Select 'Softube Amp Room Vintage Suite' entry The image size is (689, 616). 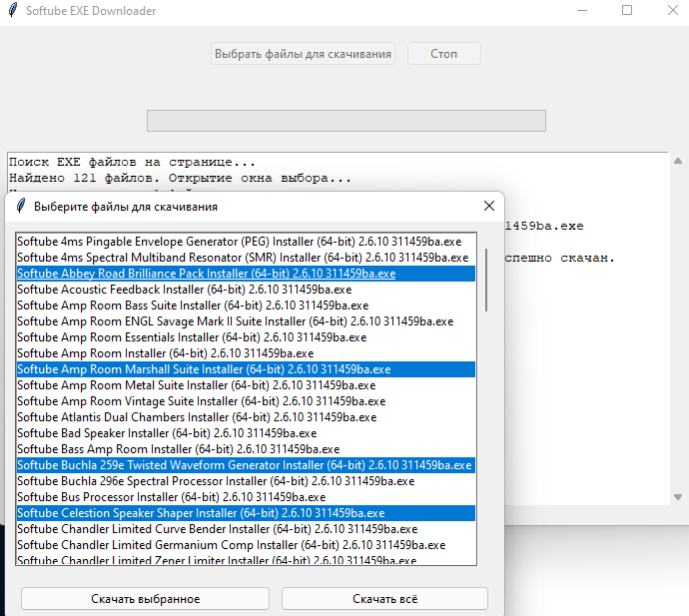[x=246, y=401]
